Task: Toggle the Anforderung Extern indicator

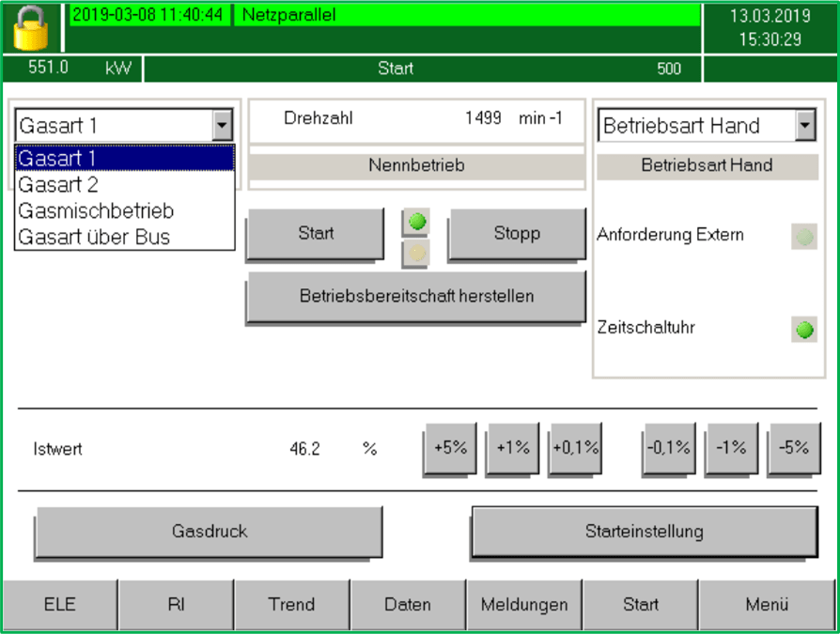Action: [803, 237]
